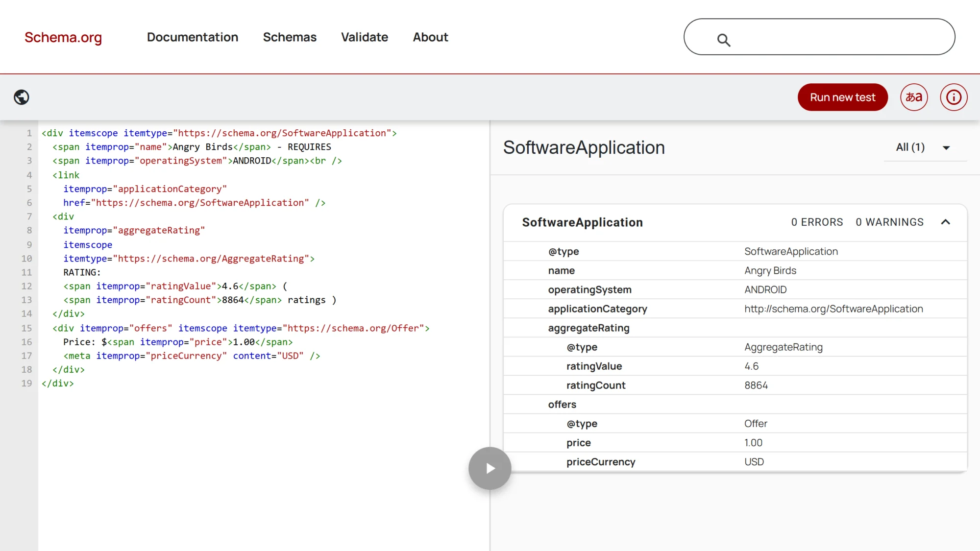The image size is (980, 551).
Task: Click line number 19 in gutter
Action: tap(26, 383)
